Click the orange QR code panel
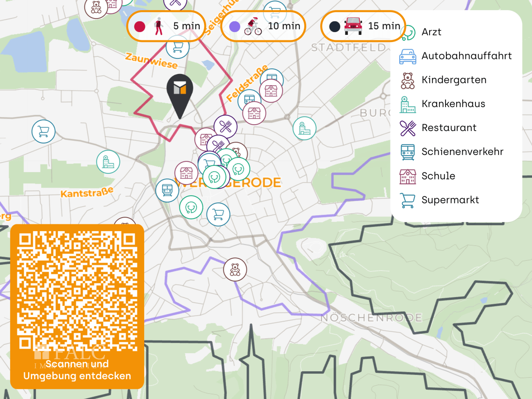This screenshot has height=399, width=532. pyautogui.click(x=77, y=306)
